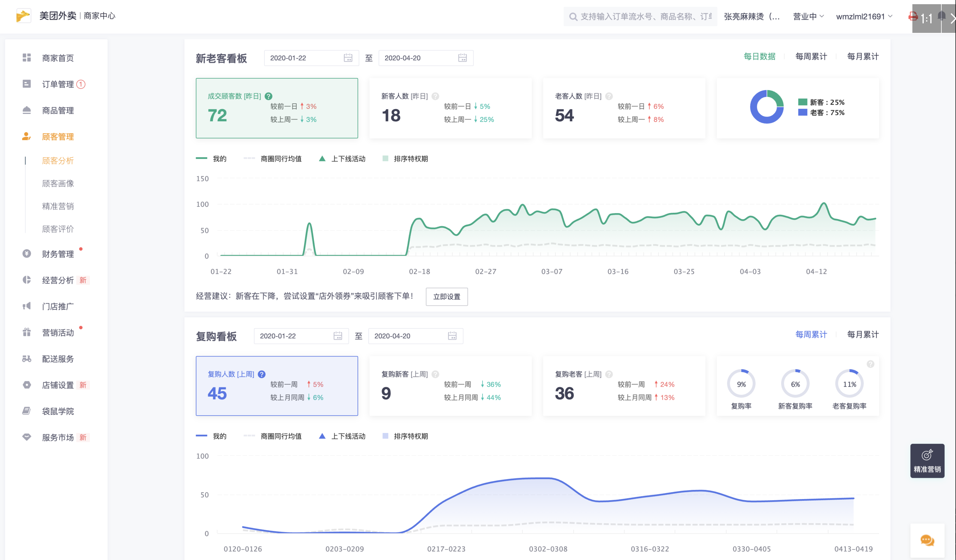Click the 立即设置 button

point(447,296)
